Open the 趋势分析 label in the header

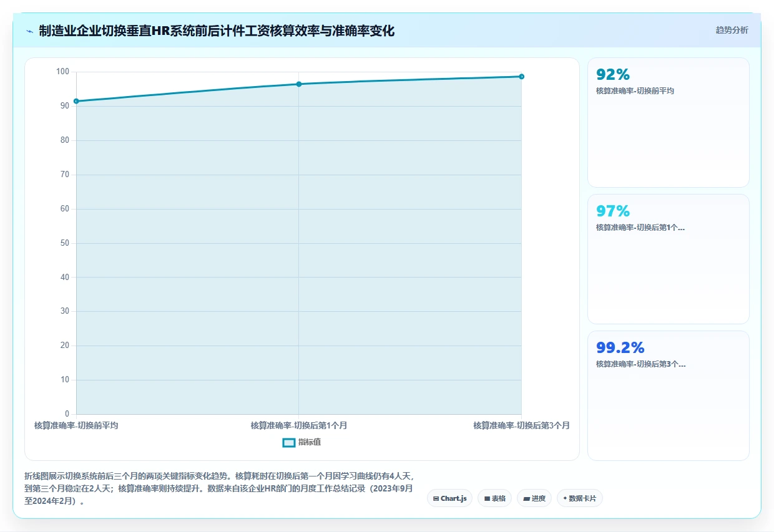[732, 30]
